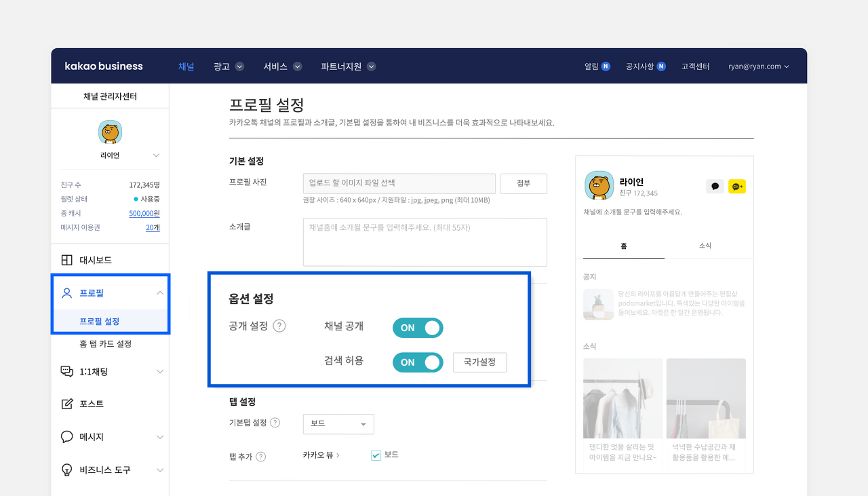Click the 첨부 attach button
The image size is (868, 496).
(524, 184)
